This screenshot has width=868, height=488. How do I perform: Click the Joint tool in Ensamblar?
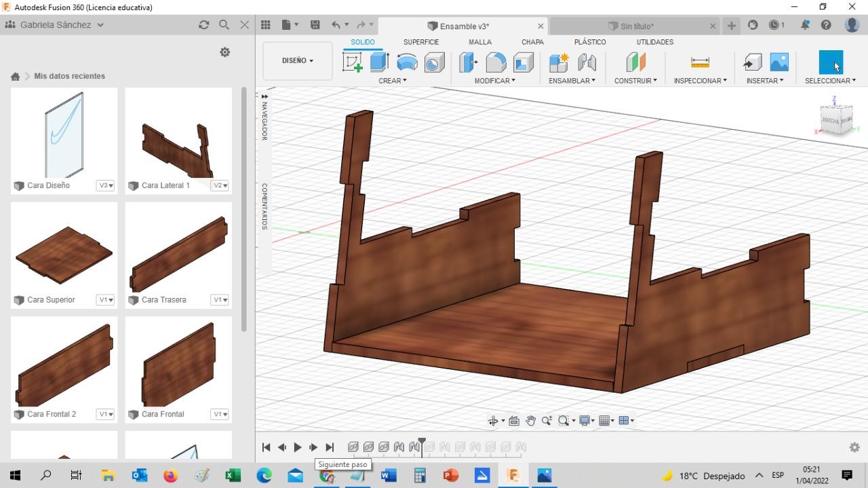[x=587, y=62]
